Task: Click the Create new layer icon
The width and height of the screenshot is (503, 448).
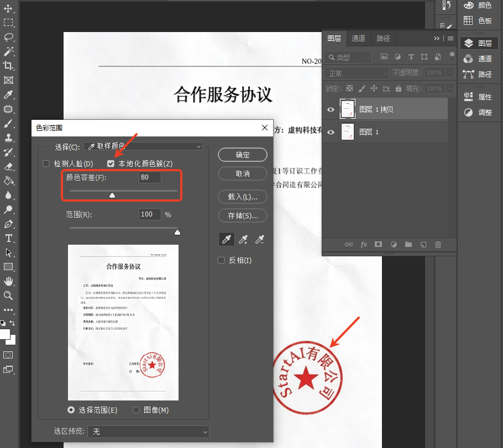Action: (x=423, y=245)
